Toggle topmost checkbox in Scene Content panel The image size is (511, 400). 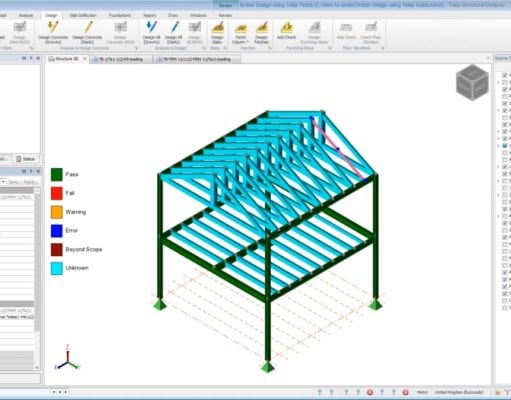click(505, 75)
